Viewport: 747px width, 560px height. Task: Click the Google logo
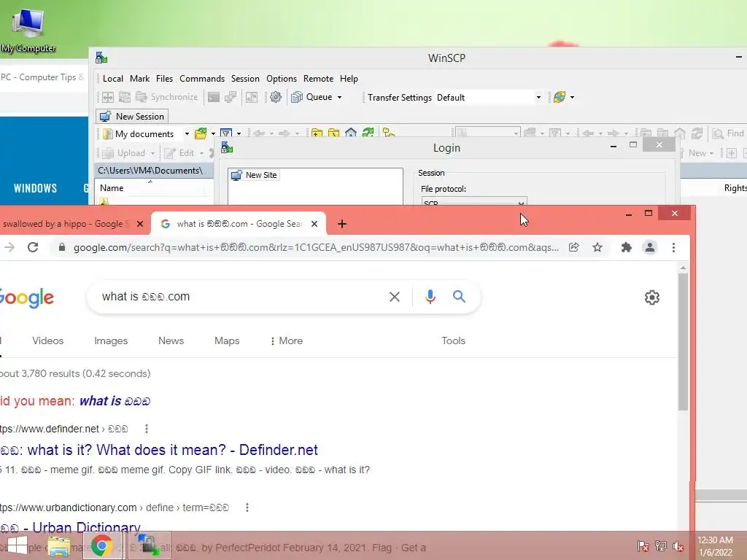coord(27,297)
